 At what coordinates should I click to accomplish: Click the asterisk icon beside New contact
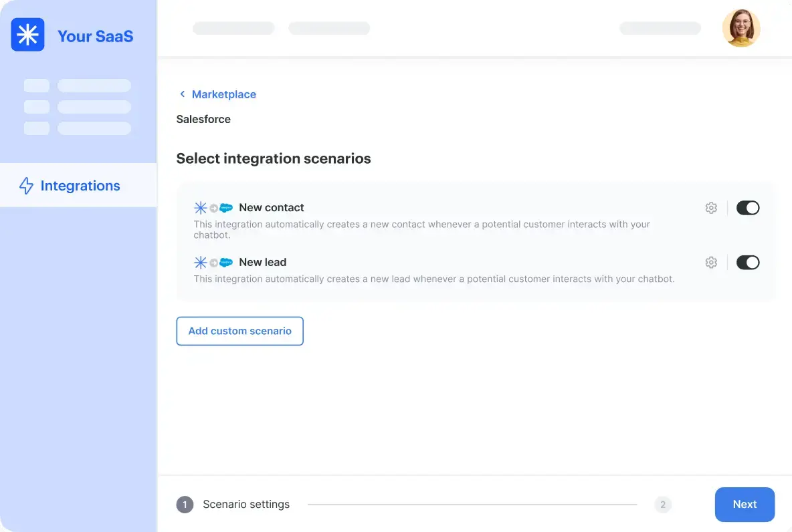(200, 208)
